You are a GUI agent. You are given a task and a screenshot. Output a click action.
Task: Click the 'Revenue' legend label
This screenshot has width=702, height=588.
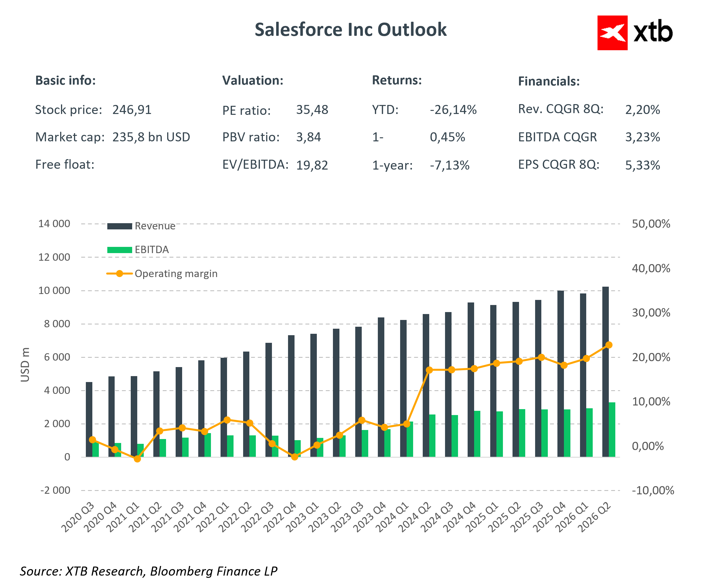[155, 226]
